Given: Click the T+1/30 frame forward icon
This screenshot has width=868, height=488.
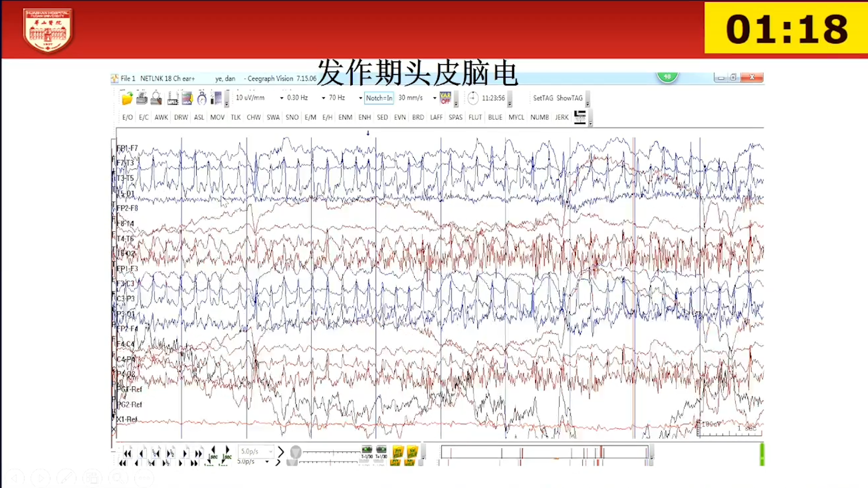Looking at the screenshot, I should tap(381, 452).
